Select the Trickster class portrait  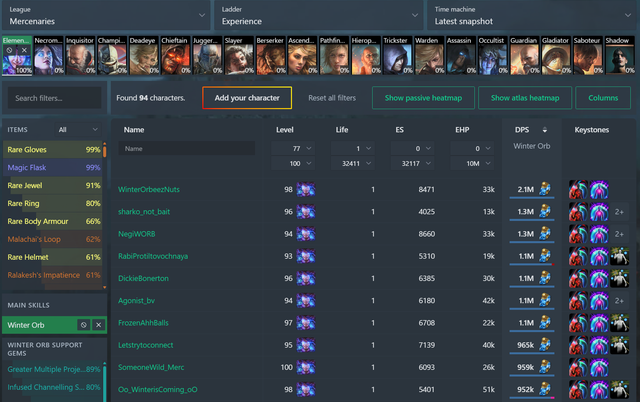click(x=398, y=56)
